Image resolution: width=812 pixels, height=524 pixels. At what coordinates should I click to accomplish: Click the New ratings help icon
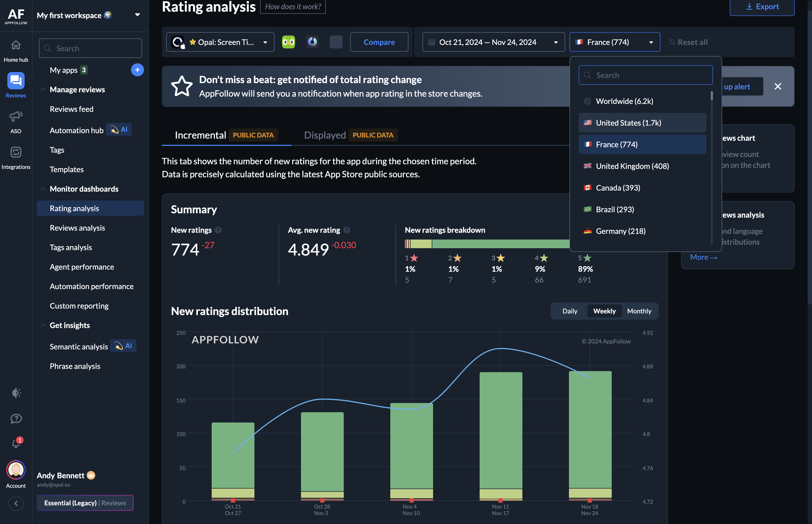(218, 230)
